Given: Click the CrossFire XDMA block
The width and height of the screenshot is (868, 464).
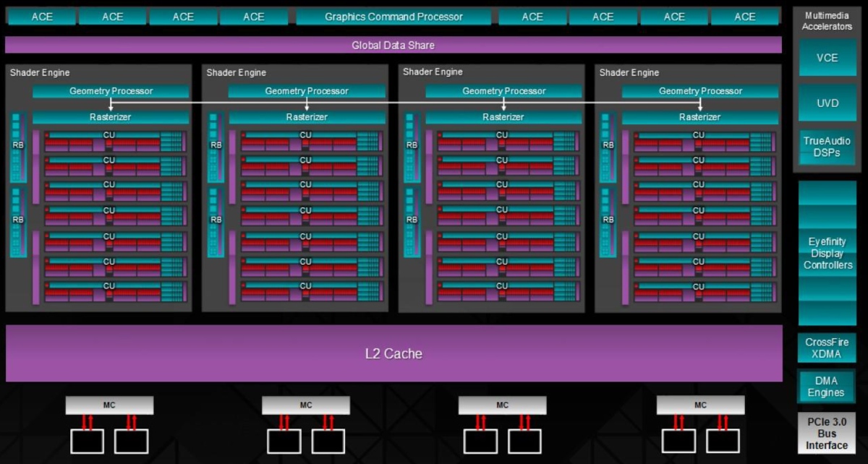Looking at the screenshot, I should coord(827,348).
